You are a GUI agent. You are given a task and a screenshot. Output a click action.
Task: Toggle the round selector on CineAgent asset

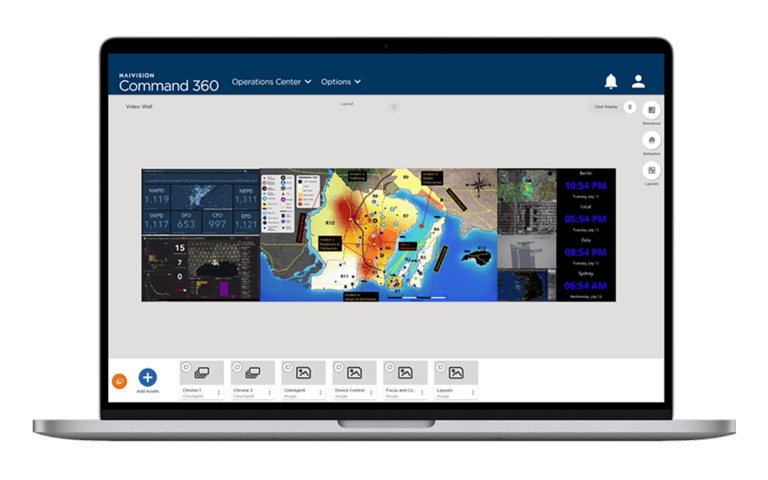click(288, 366)
